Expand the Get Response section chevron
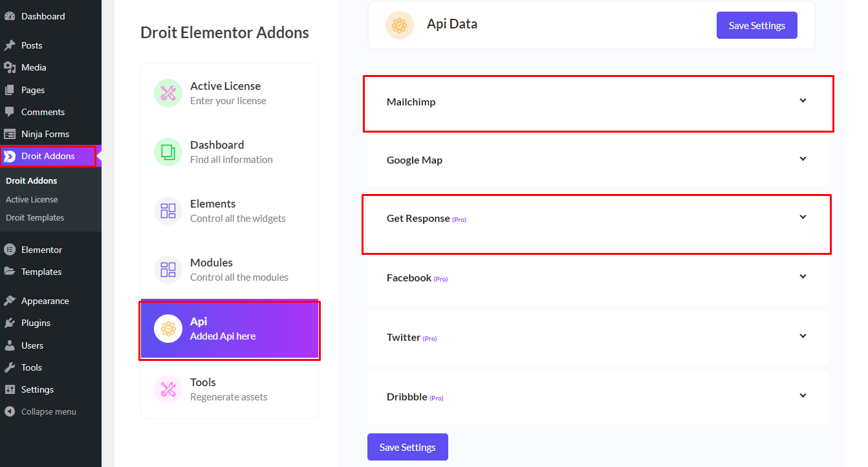The height and width of the screenshot is (467, 868). coord(803,217)
